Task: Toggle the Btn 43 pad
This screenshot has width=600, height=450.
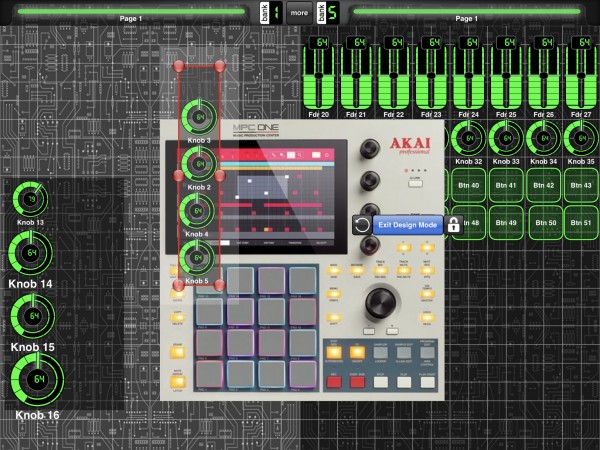Action: 581,185
